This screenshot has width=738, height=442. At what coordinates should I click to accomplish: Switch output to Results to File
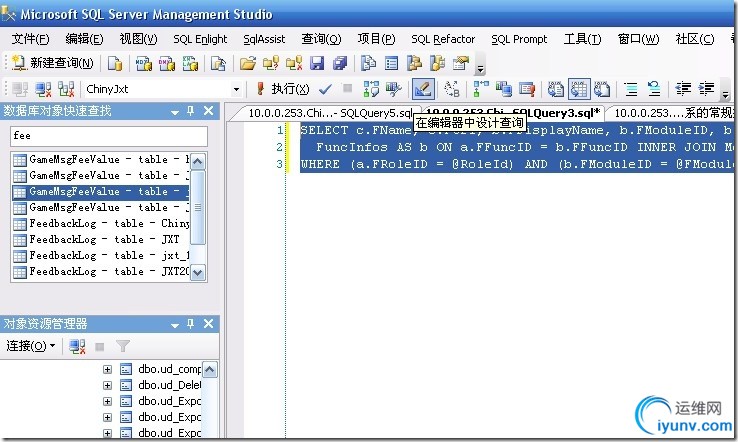pyautogui.click(x=602, y=89)
